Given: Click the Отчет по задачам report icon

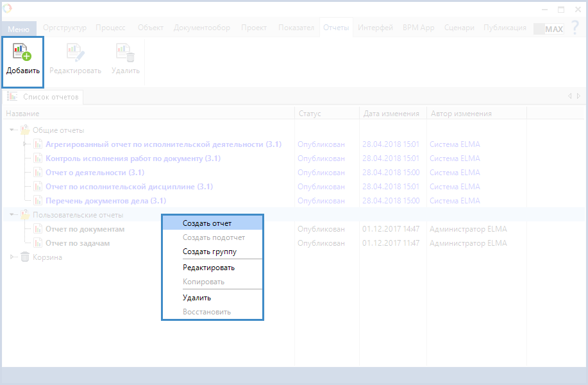Looking at the screenshot, I should [x=37, y=243].
